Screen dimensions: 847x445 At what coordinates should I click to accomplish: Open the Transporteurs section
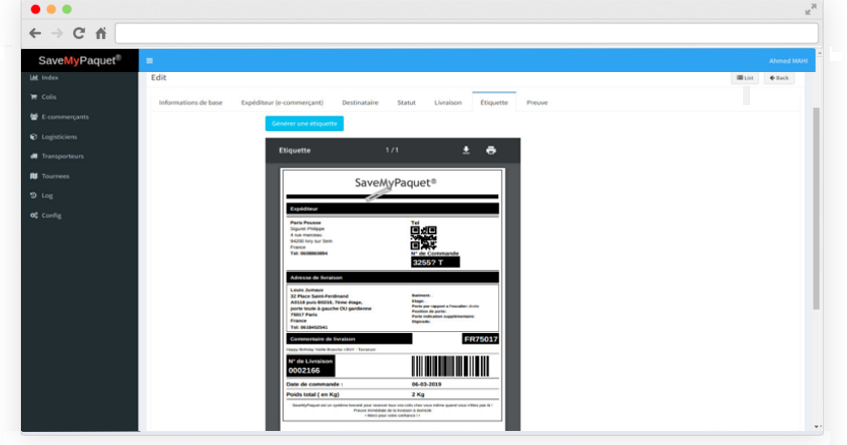point(63,157)
